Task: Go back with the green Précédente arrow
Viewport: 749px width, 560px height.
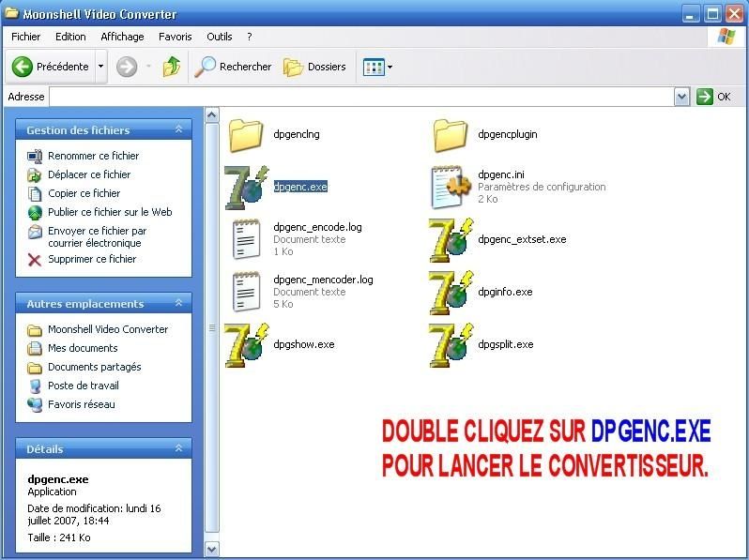Action: click(x=22, y=67)
